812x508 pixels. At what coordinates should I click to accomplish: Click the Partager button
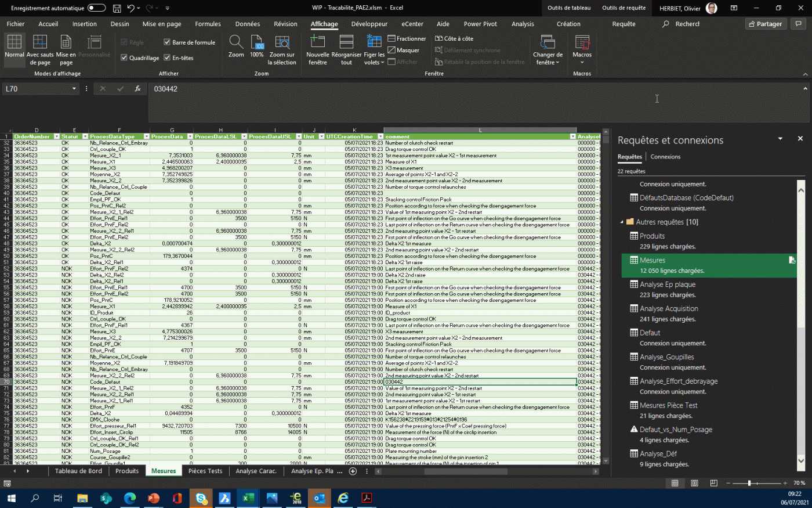coord(765,24)
